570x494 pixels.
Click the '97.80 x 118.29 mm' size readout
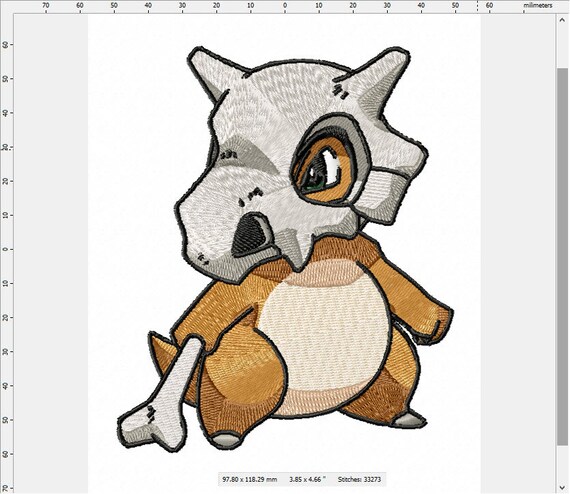[249, 479]
